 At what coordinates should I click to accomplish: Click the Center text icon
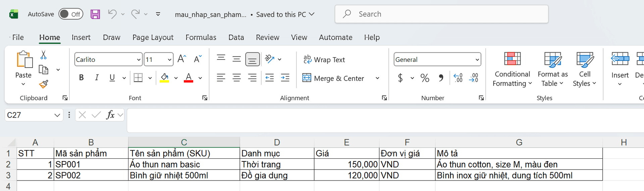(x=237, y=78)
